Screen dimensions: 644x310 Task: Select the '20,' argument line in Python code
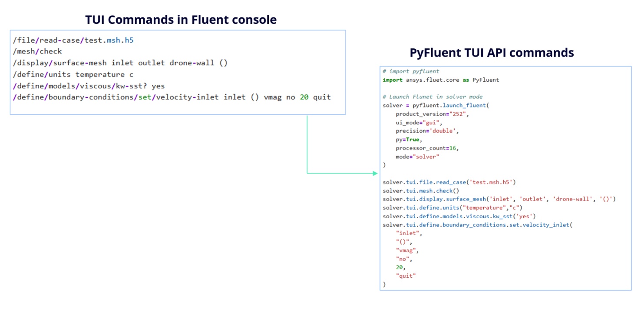point(401,267)
